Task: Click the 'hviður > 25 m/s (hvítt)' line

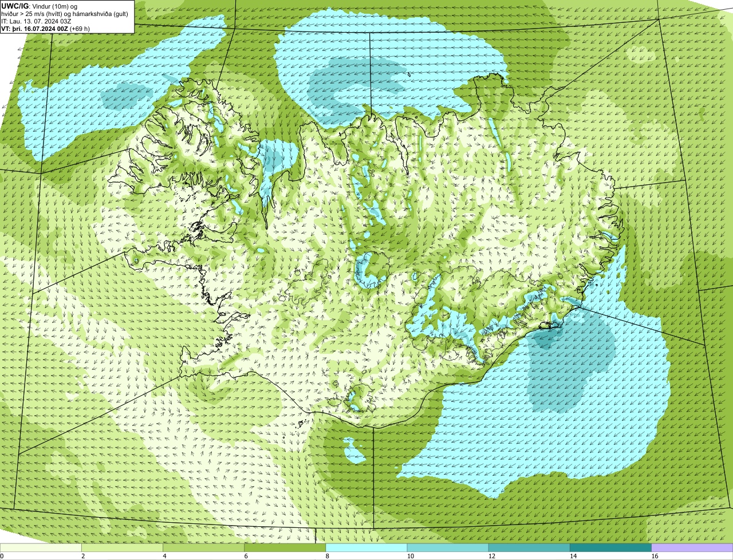Action: (65, 14)
